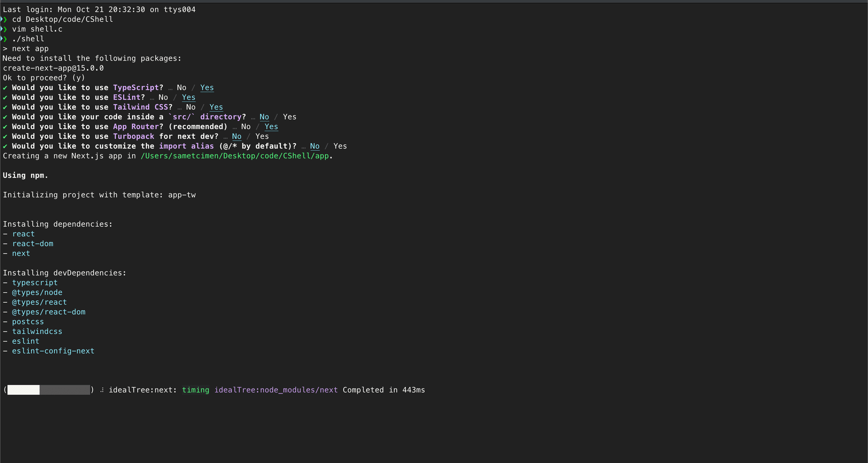
Task: Click the 'Using npm.' line
Action: 25,175
